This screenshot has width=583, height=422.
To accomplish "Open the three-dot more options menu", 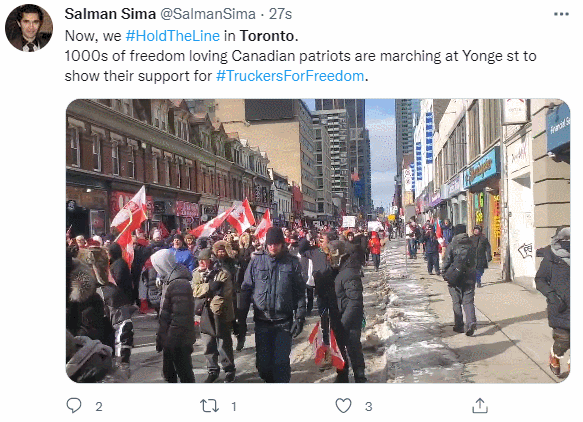I will tap(561, 14).
